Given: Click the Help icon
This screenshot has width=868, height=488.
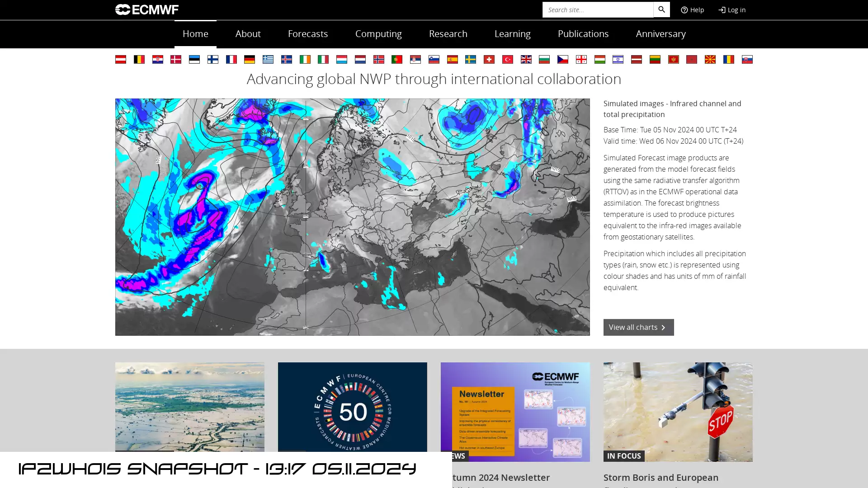Looking at the screenshot, I should 684,9.
